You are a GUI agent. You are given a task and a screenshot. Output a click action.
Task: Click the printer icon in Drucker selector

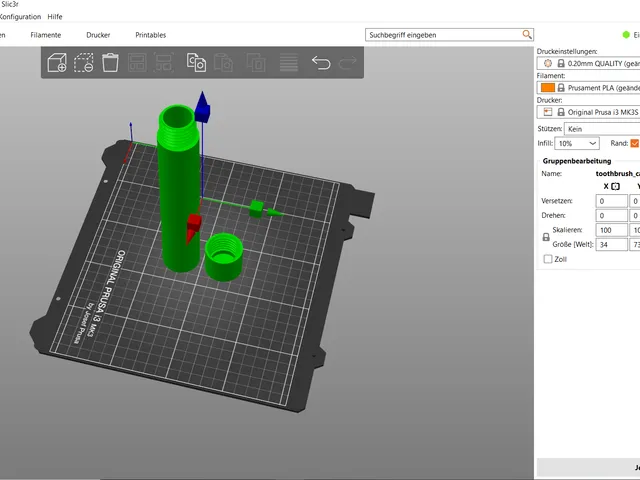[548, 112]
